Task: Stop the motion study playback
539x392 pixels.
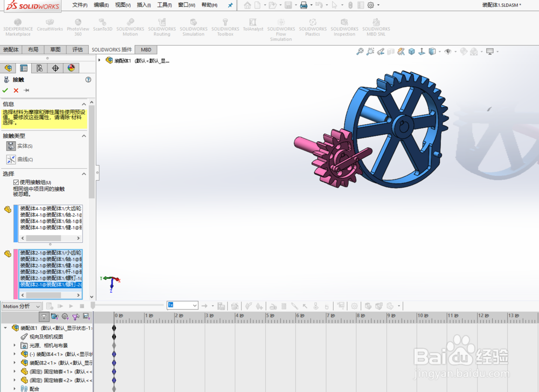Action: (x=82, y=306)
